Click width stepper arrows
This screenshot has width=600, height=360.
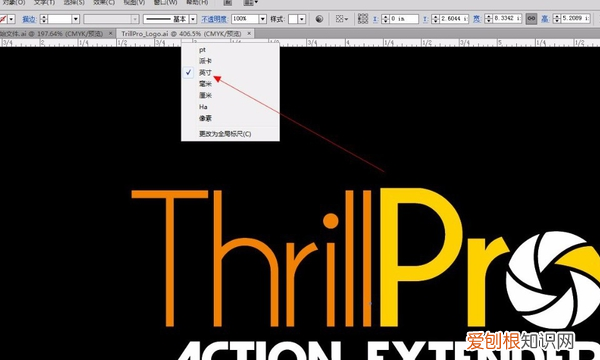coord(488,19)
